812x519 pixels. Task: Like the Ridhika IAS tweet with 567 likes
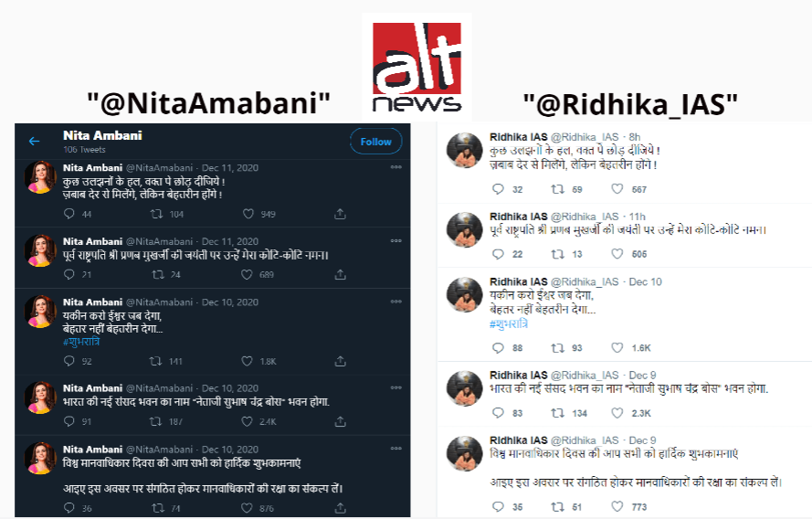click(x=617, y=189)
